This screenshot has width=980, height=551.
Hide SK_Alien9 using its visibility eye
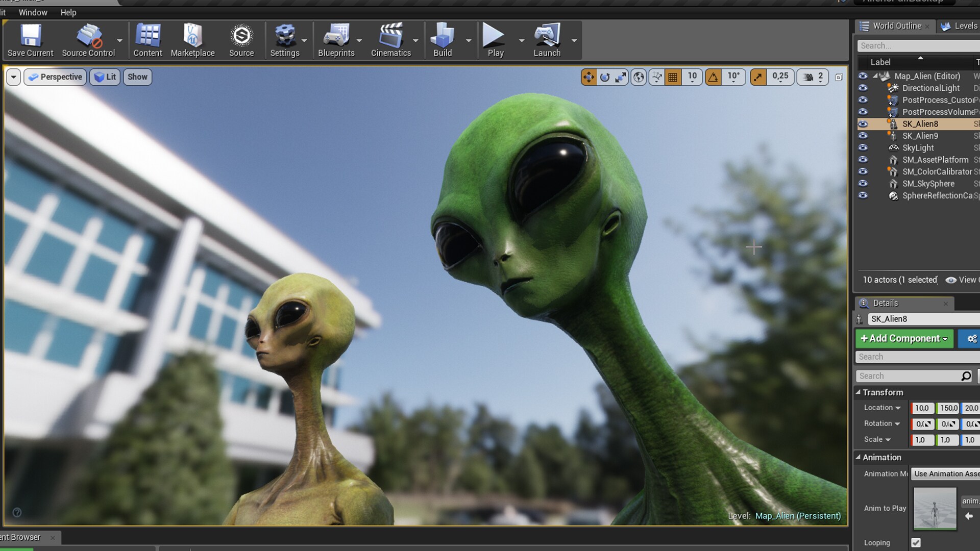(863, 136)
